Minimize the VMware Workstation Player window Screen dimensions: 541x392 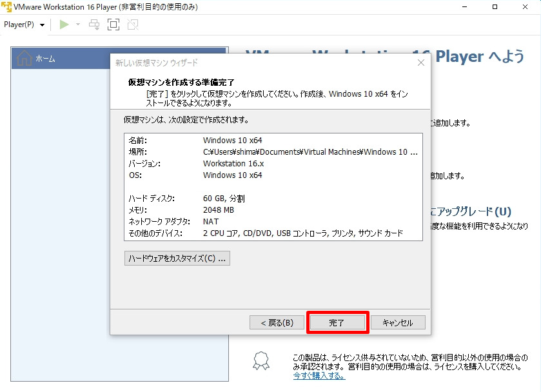click(464, 7)
